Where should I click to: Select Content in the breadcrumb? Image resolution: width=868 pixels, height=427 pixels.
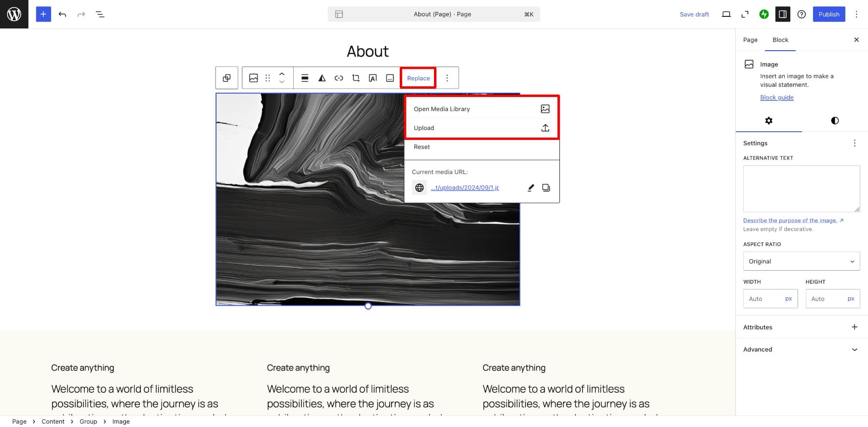point(53,421)
